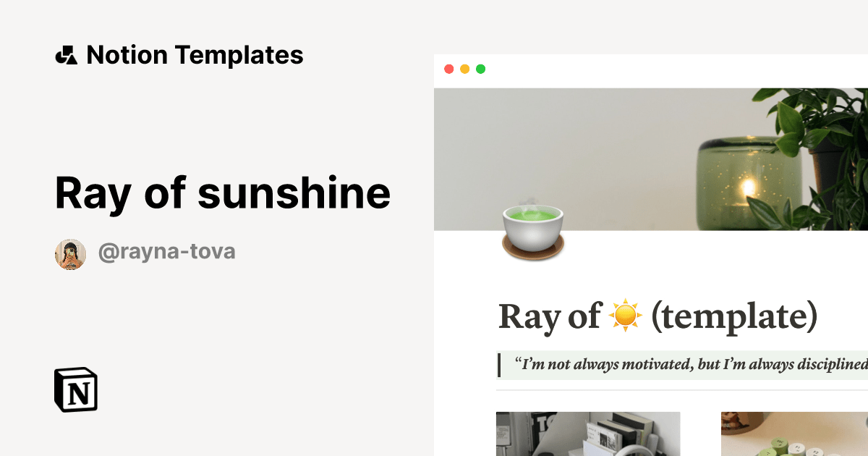Image resolution: width=868 pixels, height=456 pixels.
Task: Click the yellow traffic light of the preview window
Action: (464, 69)
